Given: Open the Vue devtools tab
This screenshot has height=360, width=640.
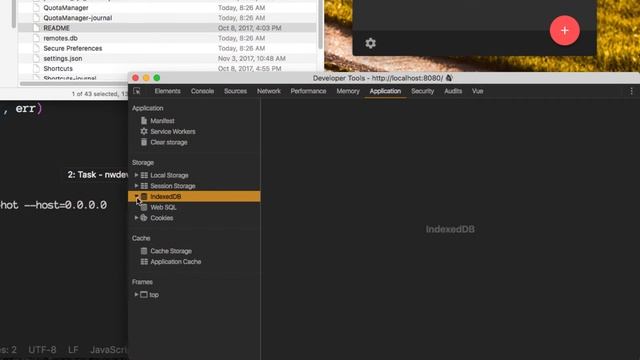Looking at the screenshot, I should click(478, 91).
